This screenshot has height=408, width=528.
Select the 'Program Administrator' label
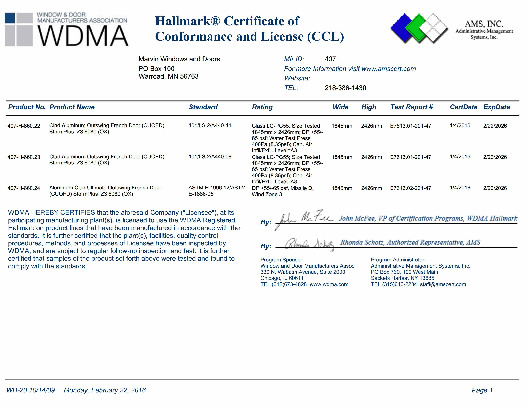coord(398,260)
